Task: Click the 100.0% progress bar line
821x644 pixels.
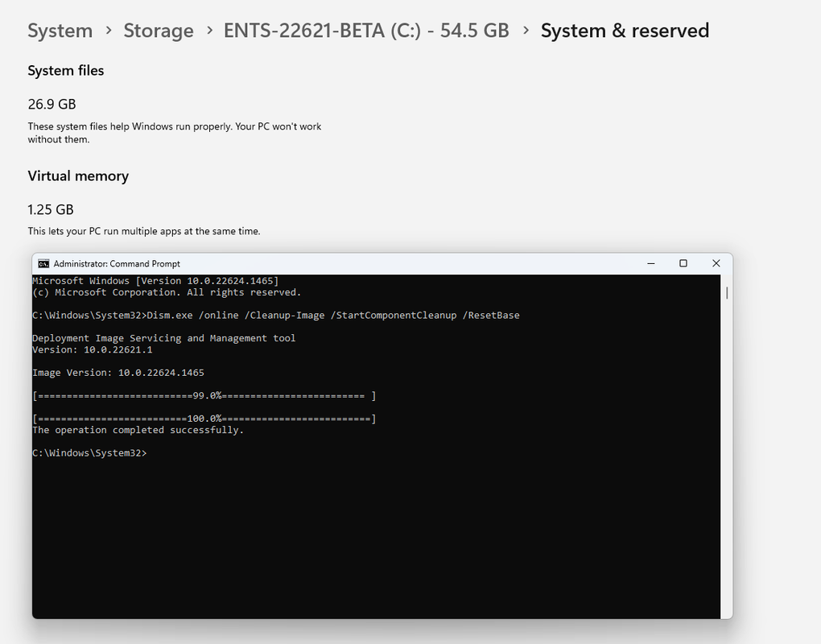Action: [204, 419]
